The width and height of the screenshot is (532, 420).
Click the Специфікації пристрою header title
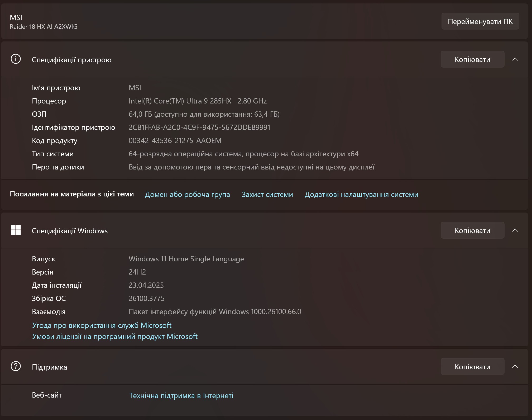click(71, 60)
